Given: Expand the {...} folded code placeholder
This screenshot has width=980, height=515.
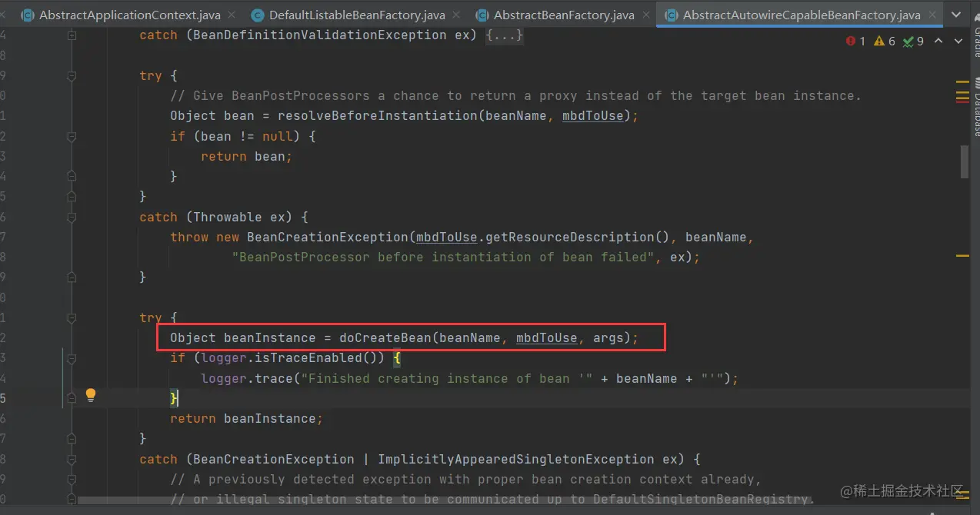Looking at the screenshot, I should [505, 35].
